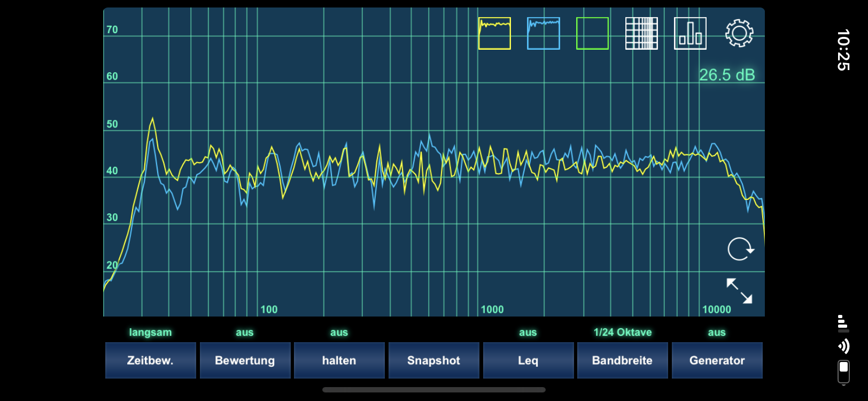The height and width of the screenshot is (401, 868).
Task: Select the yellow trace curve icon
Action: point(494,33)
